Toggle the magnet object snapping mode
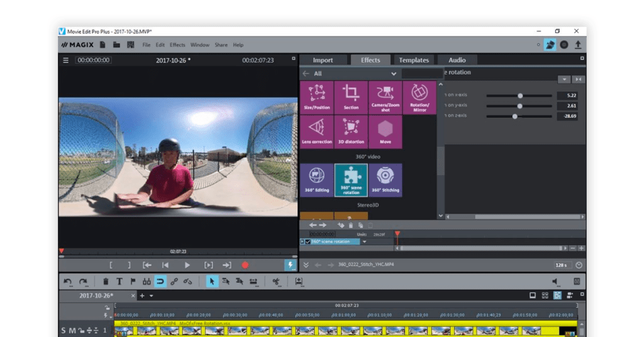This screenshot has width=644, height=337. coord(160,282)
